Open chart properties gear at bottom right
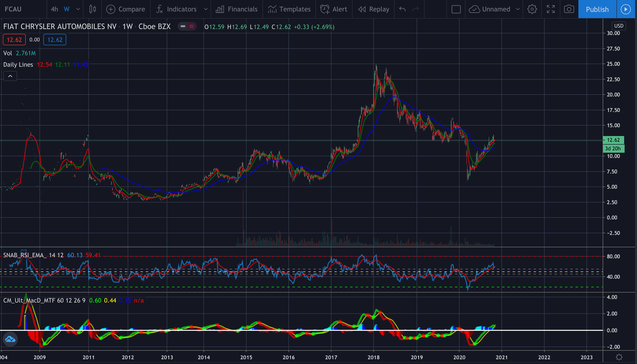The image size is (637, 364). pyautogui.click(x=619, y=357)
